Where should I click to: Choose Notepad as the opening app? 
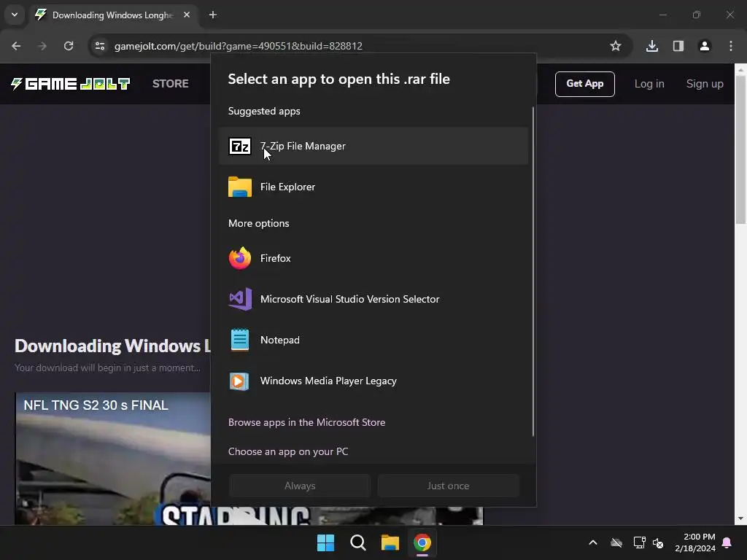373,340
